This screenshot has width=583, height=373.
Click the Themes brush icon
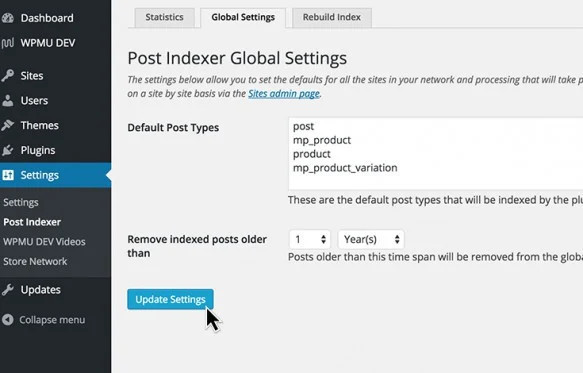(x=7, y=125)
